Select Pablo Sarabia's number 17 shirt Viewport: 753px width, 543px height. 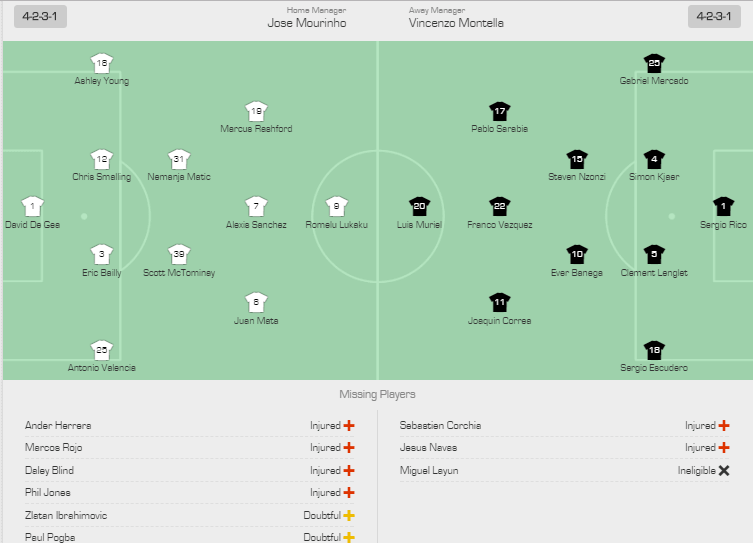coord(499,111)
